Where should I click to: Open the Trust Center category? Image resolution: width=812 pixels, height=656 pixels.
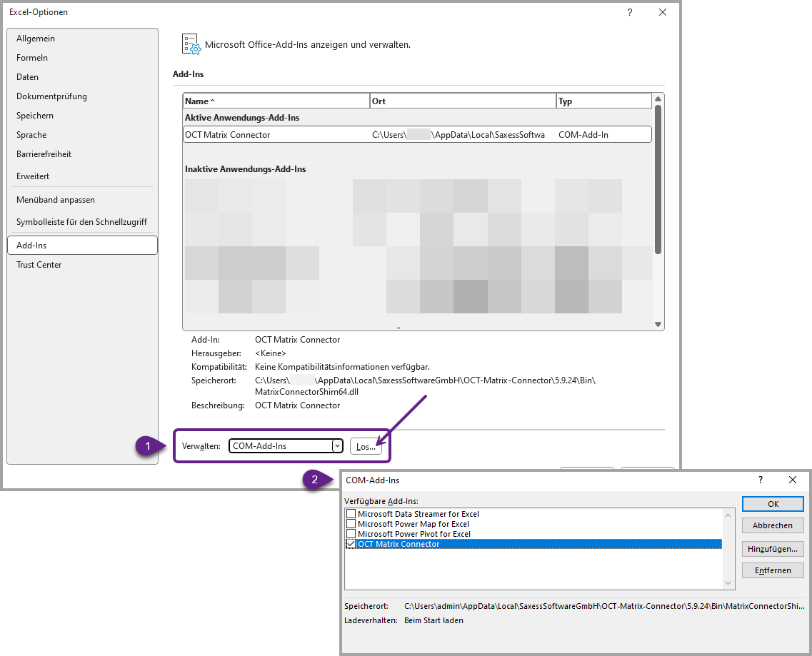pyautogui.click(x=39, y=265)
